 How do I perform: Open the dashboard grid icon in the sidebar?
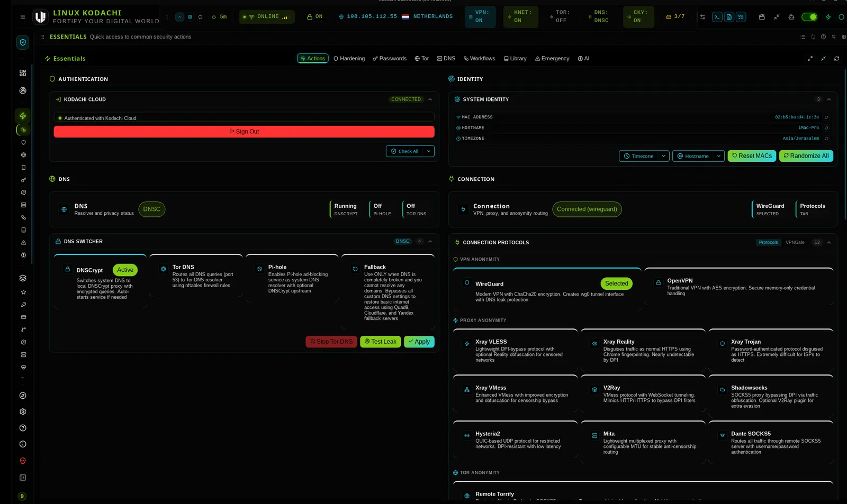click(x=23, y=73)
